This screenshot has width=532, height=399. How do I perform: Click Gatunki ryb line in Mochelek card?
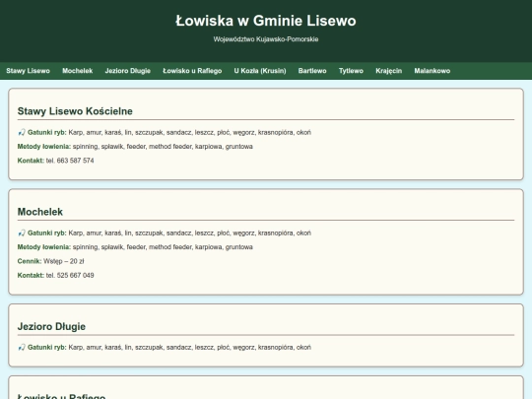point(165,233)
